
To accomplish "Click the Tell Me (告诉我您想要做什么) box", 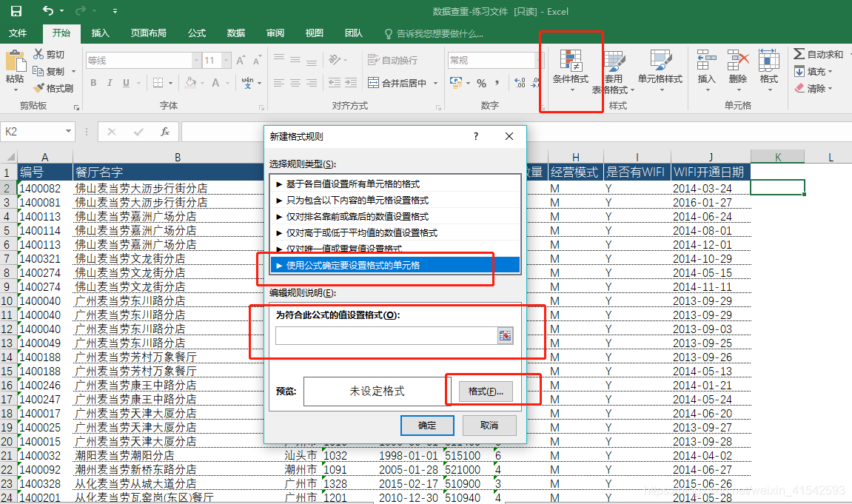I will tap(434, 33).
